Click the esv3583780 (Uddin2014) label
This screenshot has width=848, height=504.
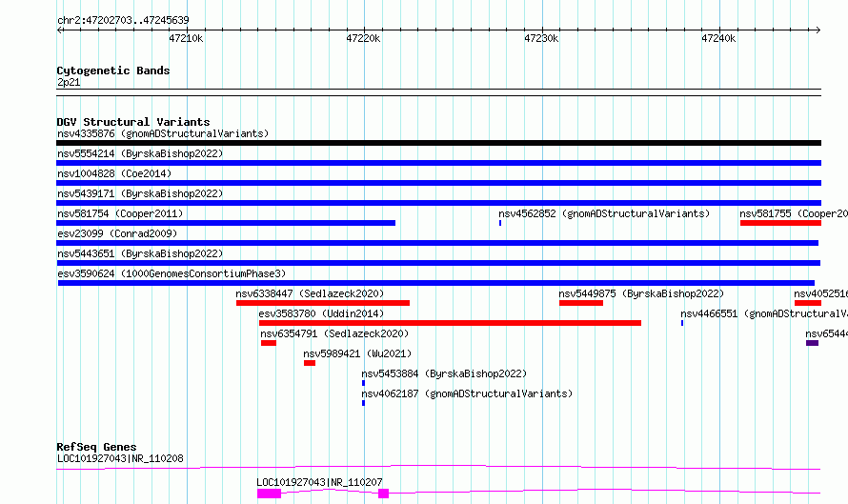[x=321, y=313]
